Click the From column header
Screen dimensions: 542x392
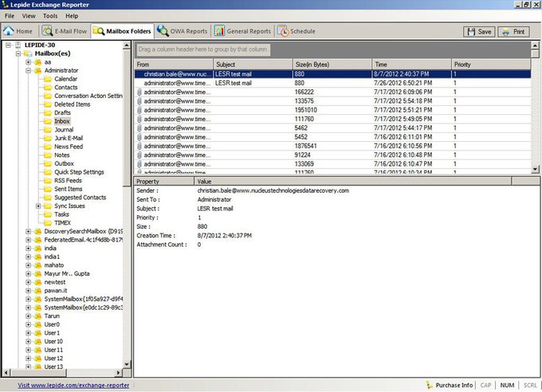(174, 65)
